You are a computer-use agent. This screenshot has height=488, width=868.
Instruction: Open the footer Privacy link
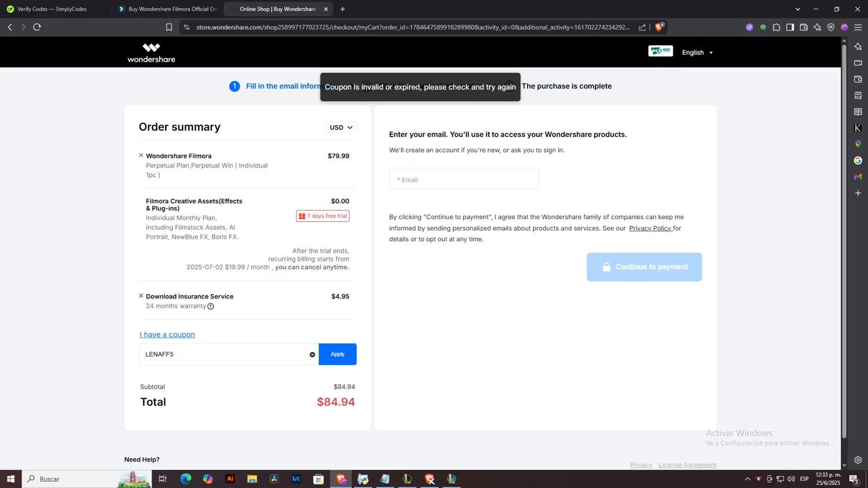[641, 465]
